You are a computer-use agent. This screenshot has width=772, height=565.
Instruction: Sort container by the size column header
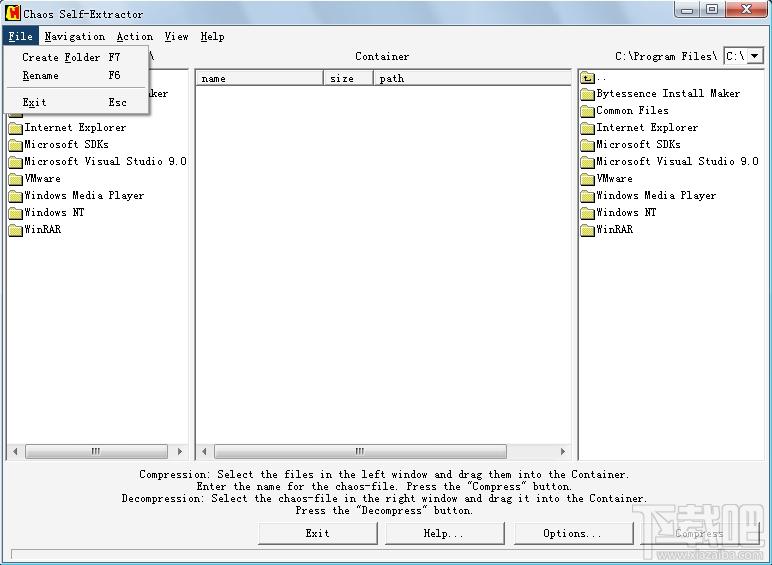347,78
